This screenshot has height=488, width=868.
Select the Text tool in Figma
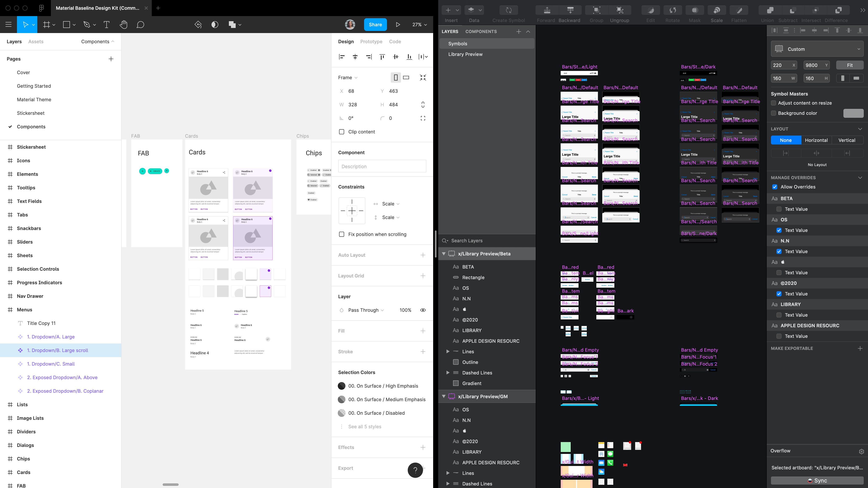106,25
